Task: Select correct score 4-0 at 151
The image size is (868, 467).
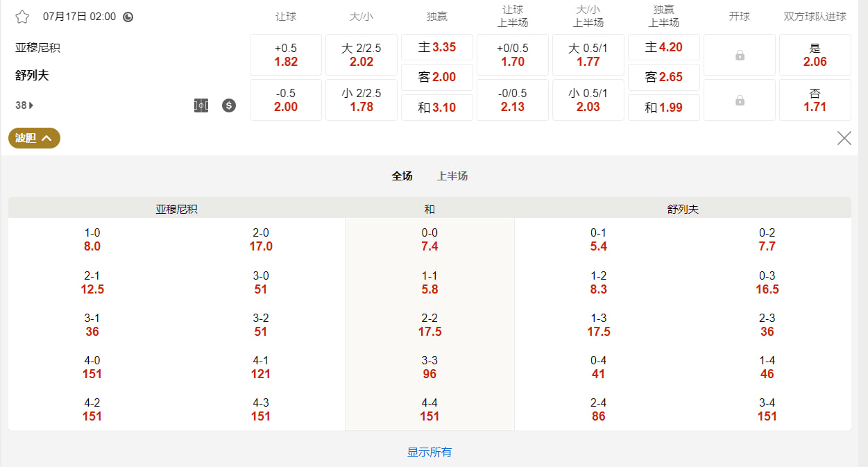Action: pos(92,367)
